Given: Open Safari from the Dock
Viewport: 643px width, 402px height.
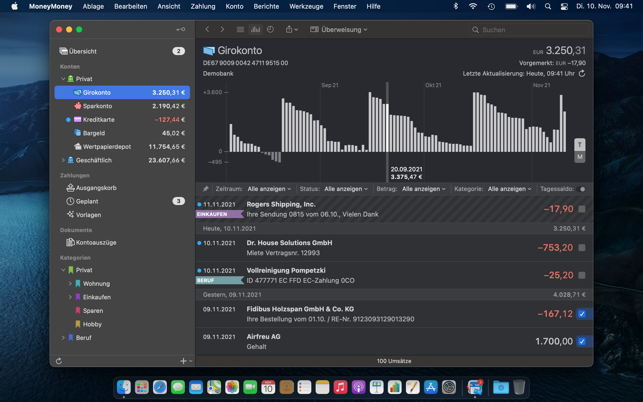Looking at the screenshot, I should tap(160, 387).
